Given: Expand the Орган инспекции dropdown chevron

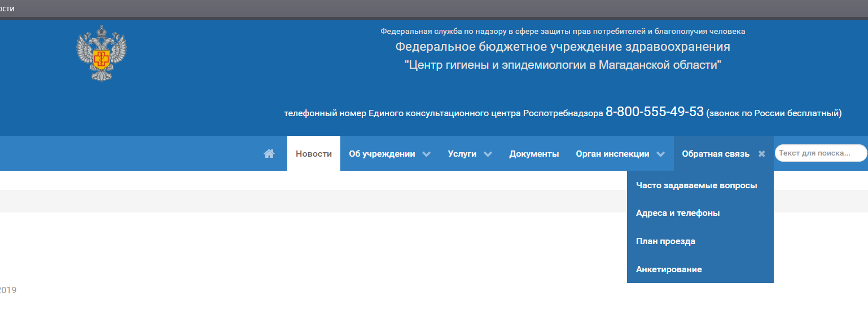Looking at the screenshot, I should point(661,154).
